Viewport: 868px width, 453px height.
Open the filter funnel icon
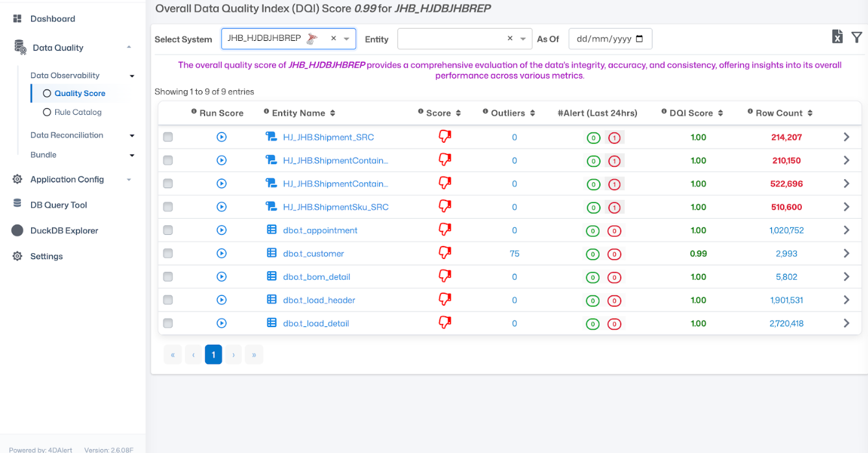(x=856, y=37)
